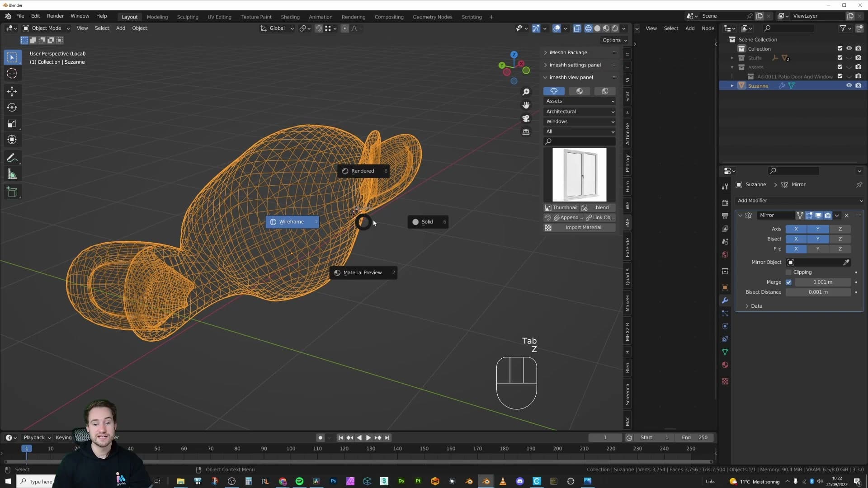
Task: Click the Merge distance 0.001 m field
Action: [x=822, y=282]
